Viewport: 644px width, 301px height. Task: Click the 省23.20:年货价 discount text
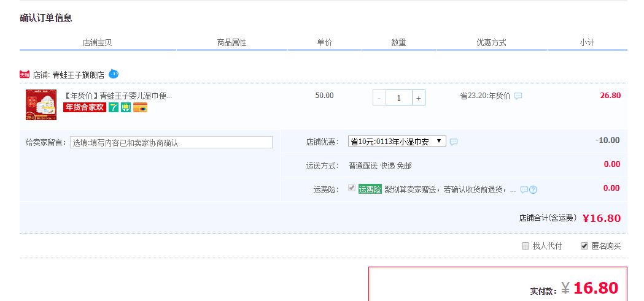(x=485, y=96)
